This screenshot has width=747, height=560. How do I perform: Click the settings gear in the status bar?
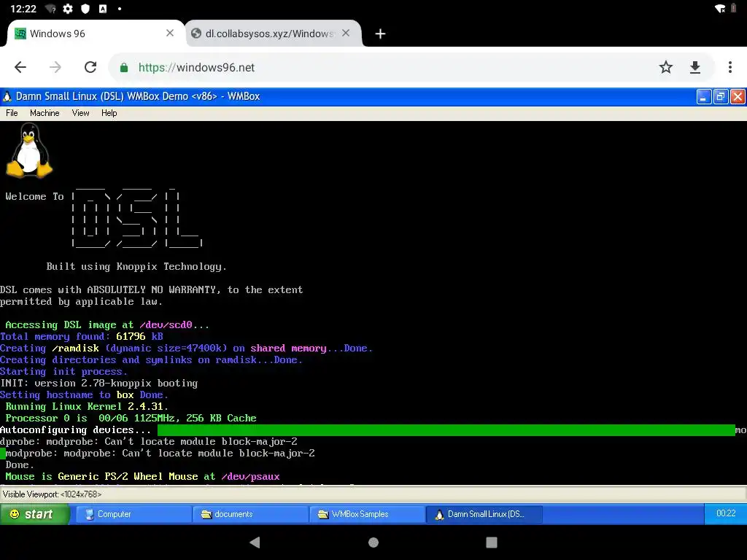coord(68,9)
